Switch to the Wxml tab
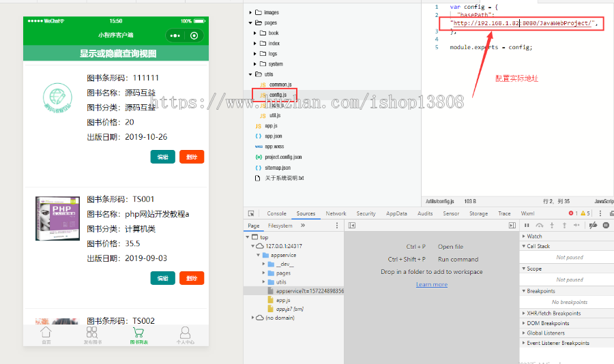 pyautogui.click(x=527, y=213)
